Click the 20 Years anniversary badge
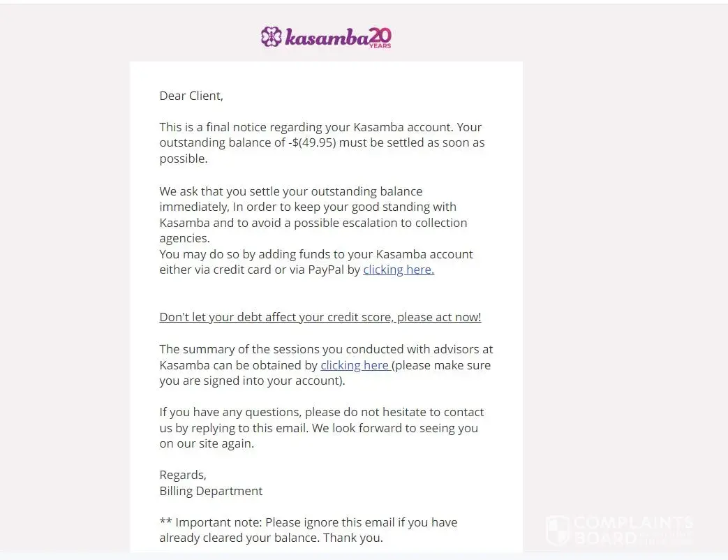This screenshot has width=728, height=560. pyautogui.click(x=380, y=37)
